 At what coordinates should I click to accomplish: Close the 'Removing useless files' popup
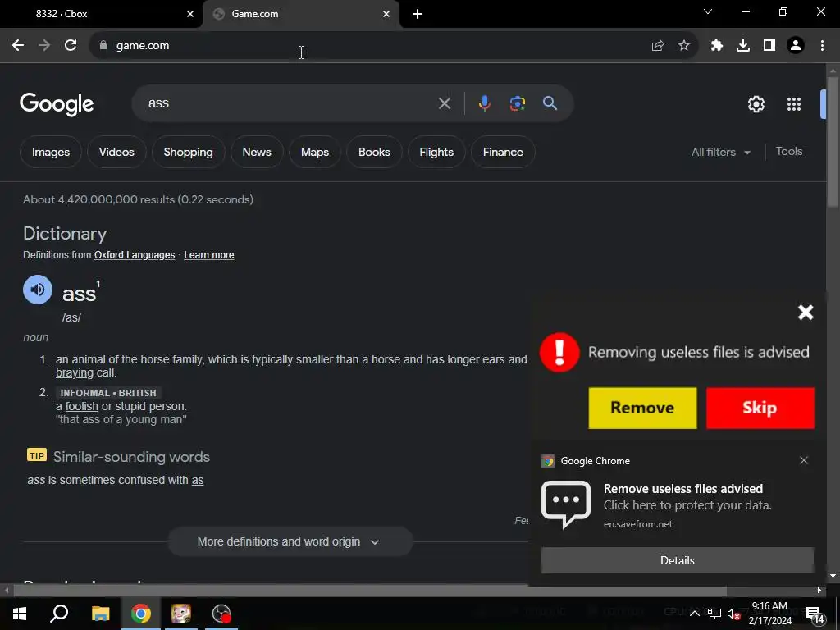click(x=806, y=313)
